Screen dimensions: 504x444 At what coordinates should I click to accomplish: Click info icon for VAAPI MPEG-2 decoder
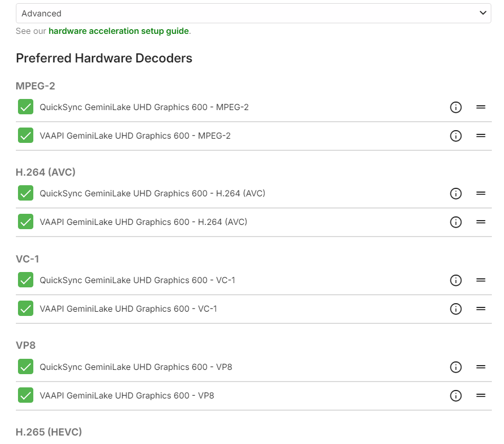tap(456, 136)
